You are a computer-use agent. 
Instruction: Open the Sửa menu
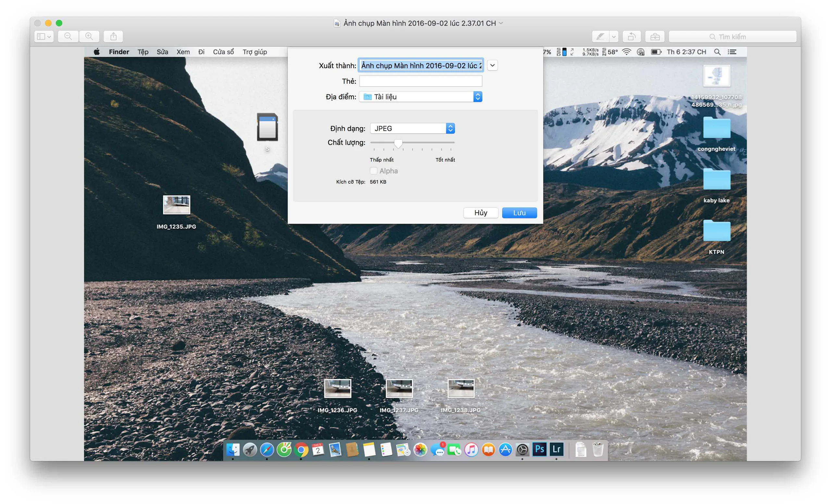tap(162, 52)
